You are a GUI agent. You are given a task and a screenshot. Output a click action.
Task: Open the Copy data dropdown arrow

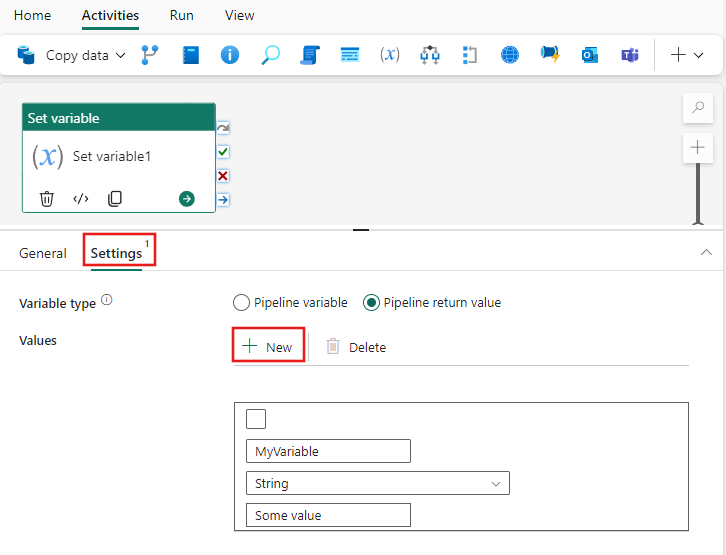(x=120, y=56)
